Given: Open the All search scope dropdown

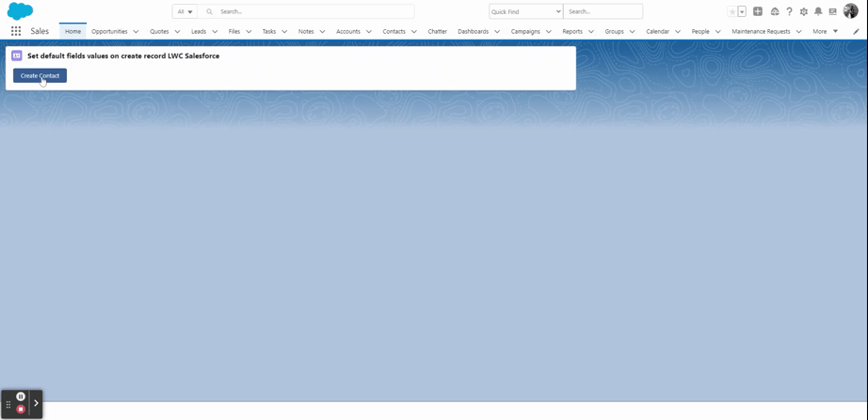Looking at the screenshot, I should pyautogui.click(x=185, y=11).
